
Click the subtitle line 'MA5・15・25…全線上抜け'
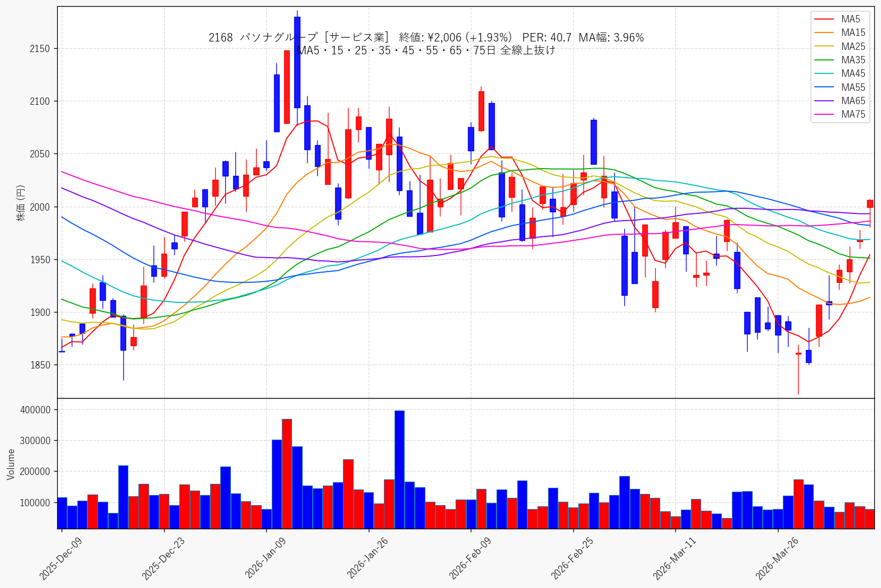[x=426, y=50]
